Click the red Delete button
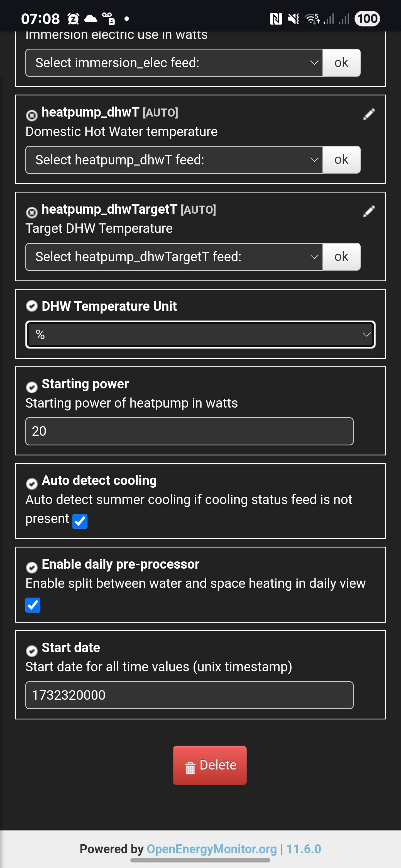401x868 pixels. pyautogui.click(x=209, y=765)
